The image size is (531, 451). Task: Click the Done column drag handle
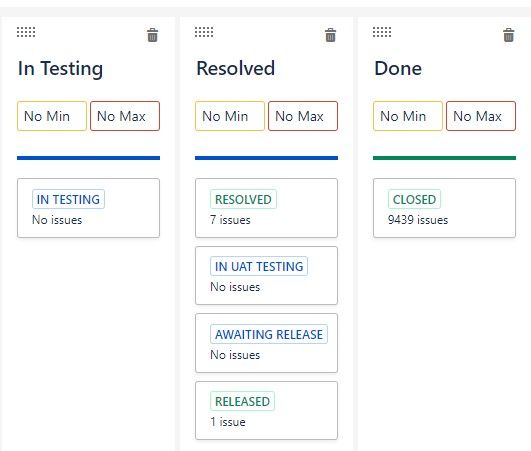tap(382, 32)
